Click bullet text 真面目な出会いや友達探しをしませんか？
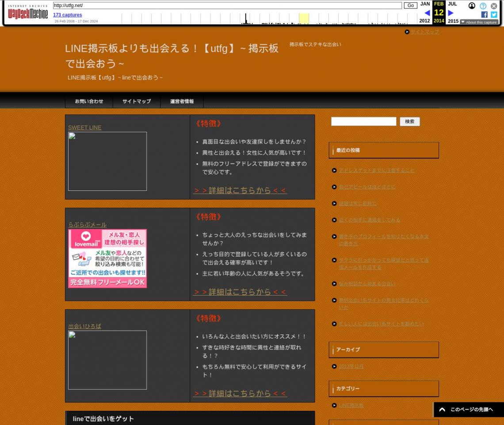The width and height of the screenshot is (504, 425). [x=254, y=142]
